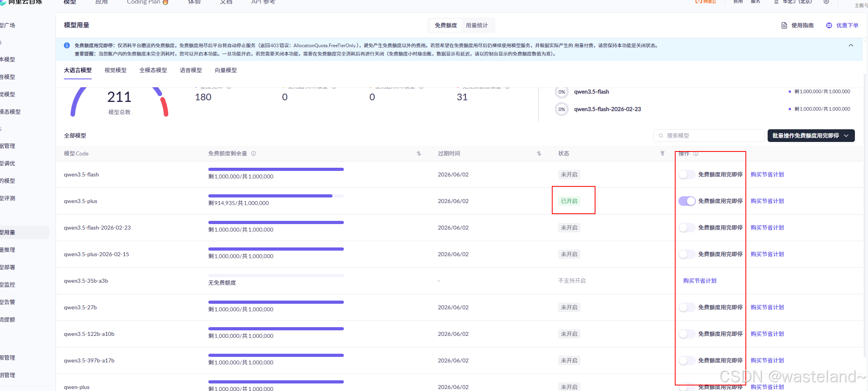Click the Coding Plan flame icon
The image size is (868, 391).
(166, 2)
